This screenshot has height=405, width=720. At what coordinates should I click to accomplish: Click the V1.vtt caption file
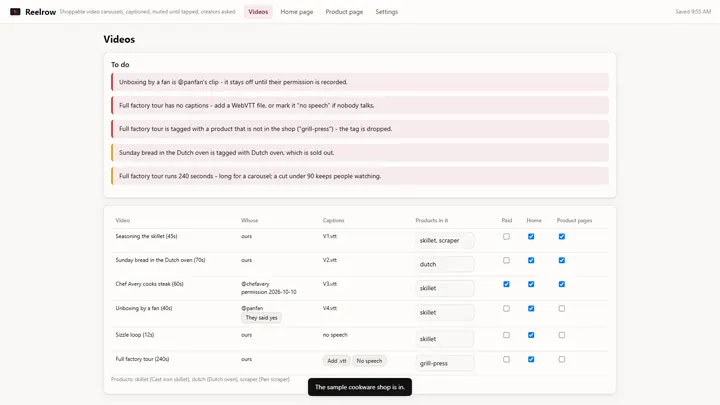pyautogui.click(x=330, y=236)
